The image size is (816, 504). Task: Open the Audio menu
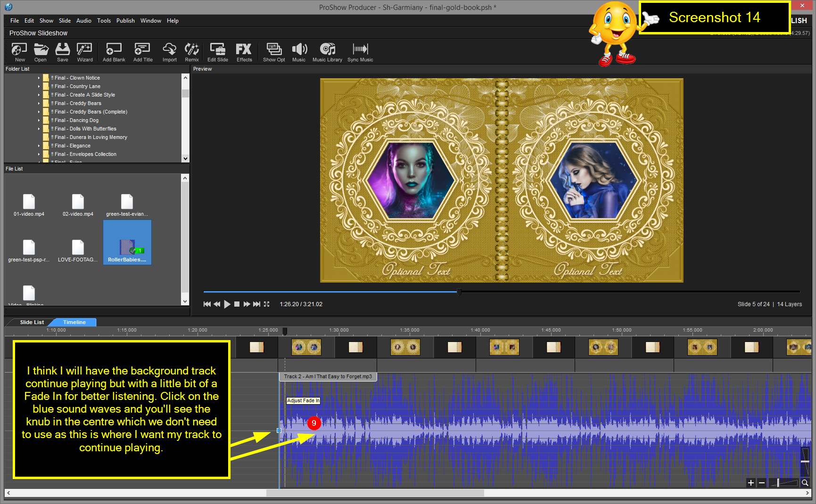pos(84,21)
